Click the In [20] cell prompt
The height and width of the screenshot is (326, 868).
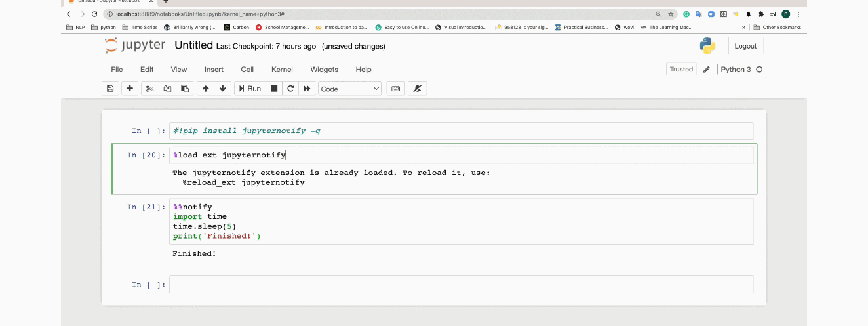(x=146, y=155)
